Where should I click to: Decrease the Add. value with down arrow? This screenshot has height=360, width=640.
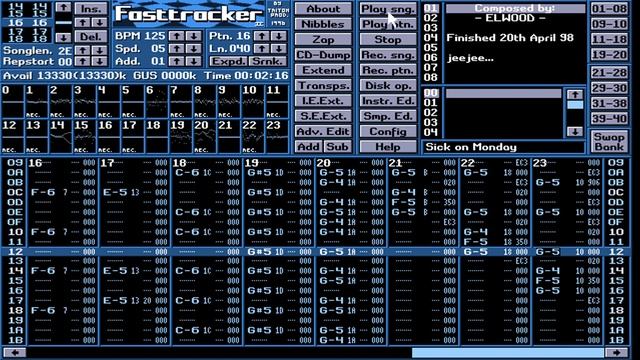pyautogui.click(x=194, y=62)
